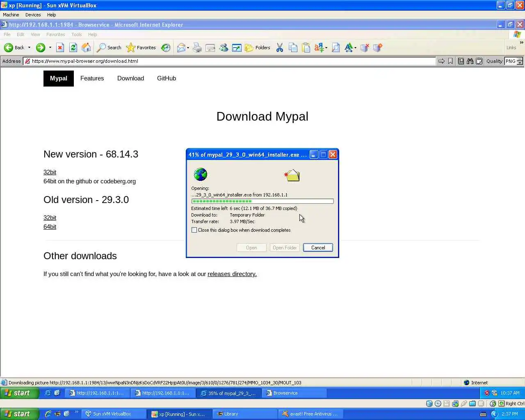The height and width of the screenshot is (420, 525).
Task: Click the download progress bar
Action: [262, 201]
